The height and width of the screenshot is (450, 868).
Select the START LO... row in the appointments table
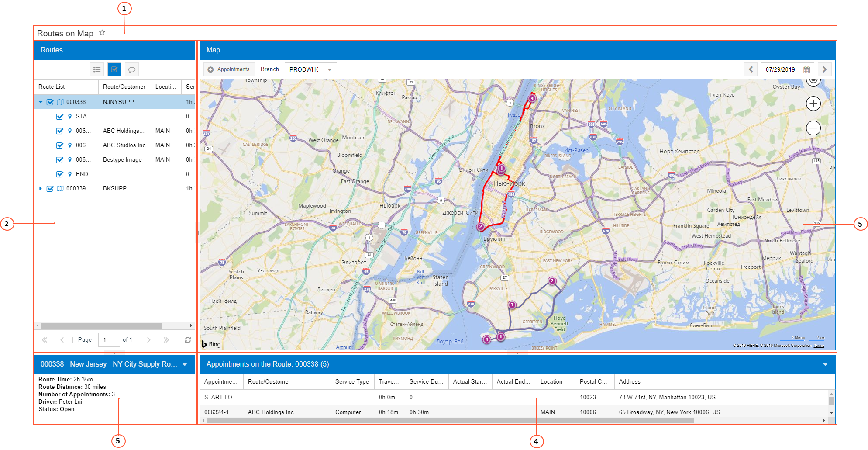(x=514, y=397)
